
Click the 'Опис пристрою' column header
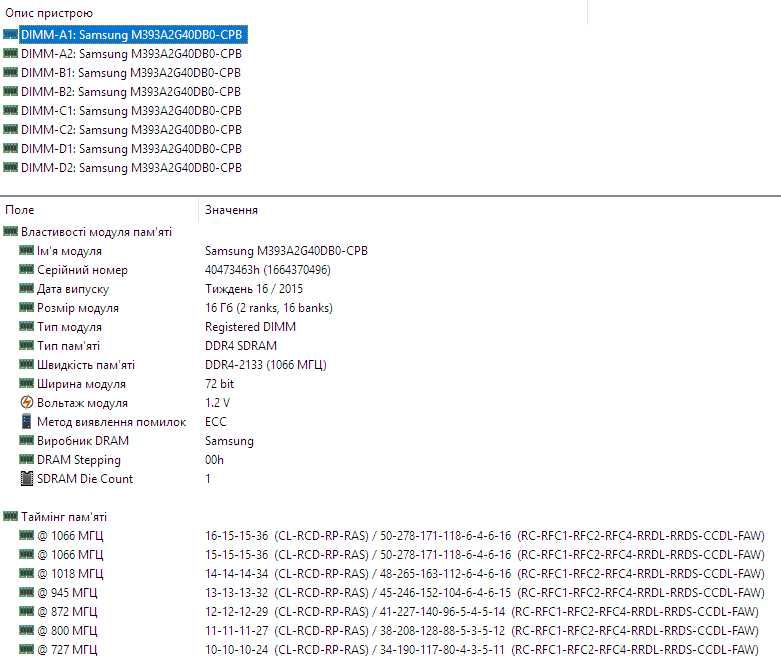point(49,13)
